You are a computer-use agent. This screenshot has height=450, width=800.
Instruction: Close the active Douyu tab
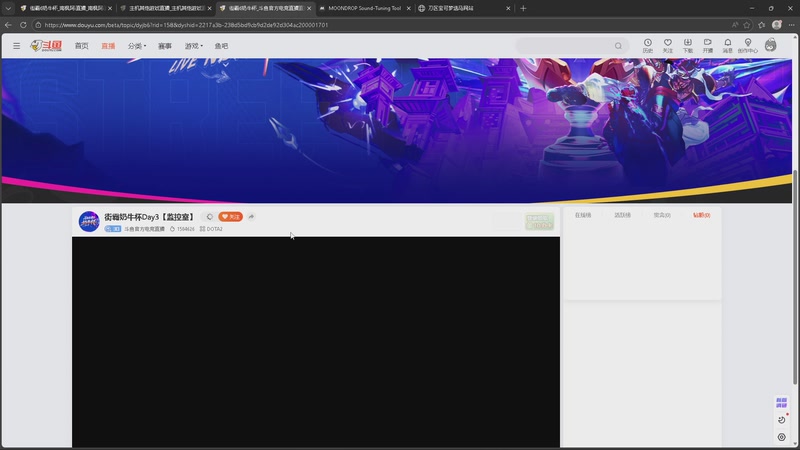[x=309, y=8]
